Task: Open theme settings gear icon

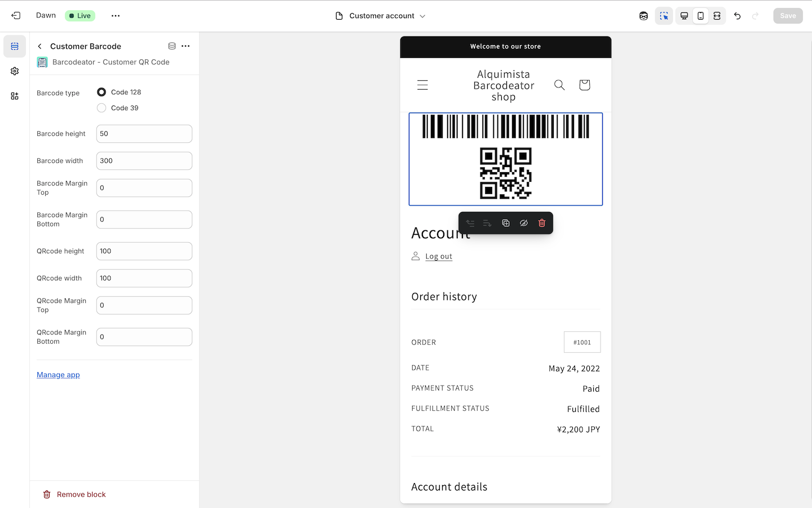Action: [x=15, y=71]
